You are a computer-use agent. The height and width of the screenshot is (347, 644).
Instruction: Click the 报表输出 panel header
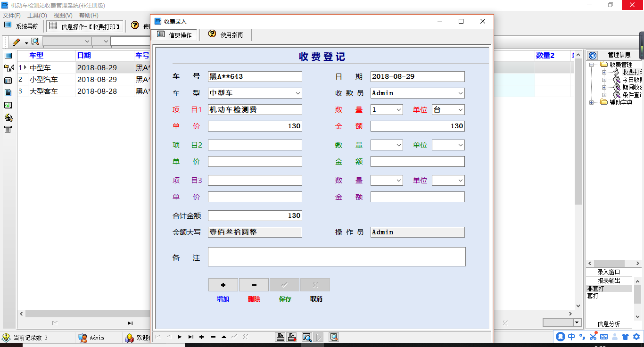coord(609,281)
